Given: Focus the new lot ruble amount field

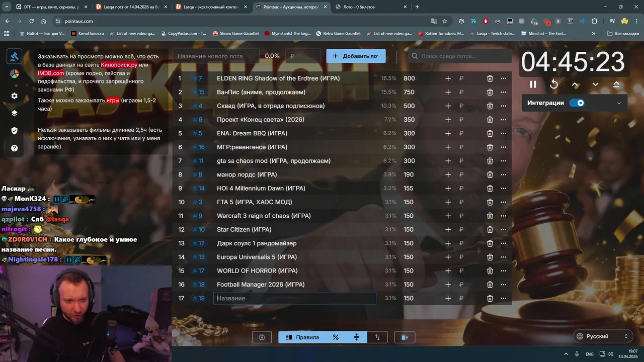Looking at the screenshot, I should (303, 56).
